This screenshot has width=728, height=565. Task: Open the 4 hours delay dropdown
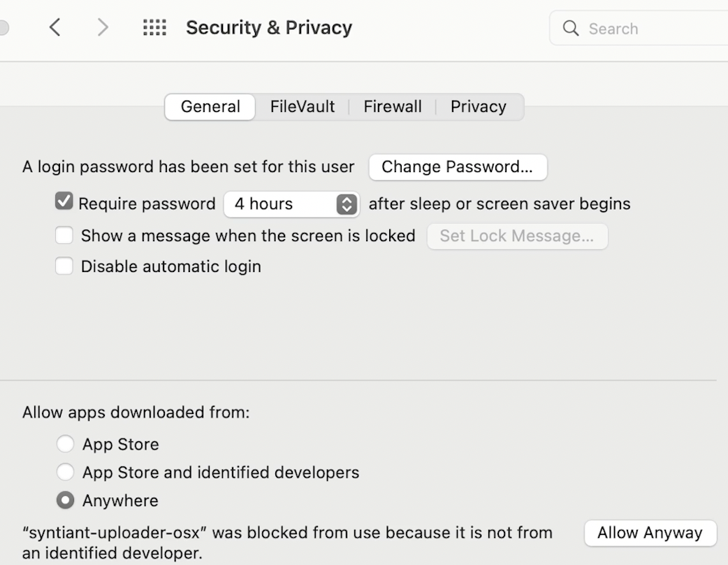(x=283, y=204)
